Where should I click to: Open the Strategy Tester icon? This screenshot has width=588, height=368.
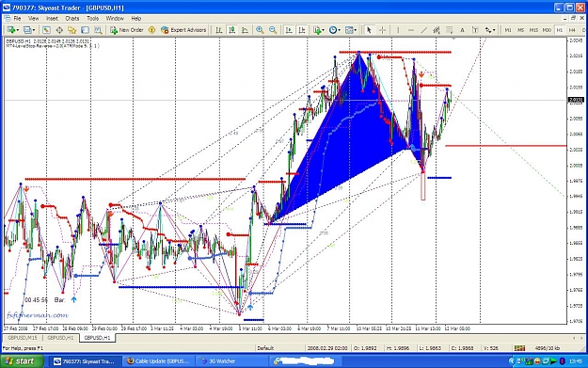click(98, 30)
